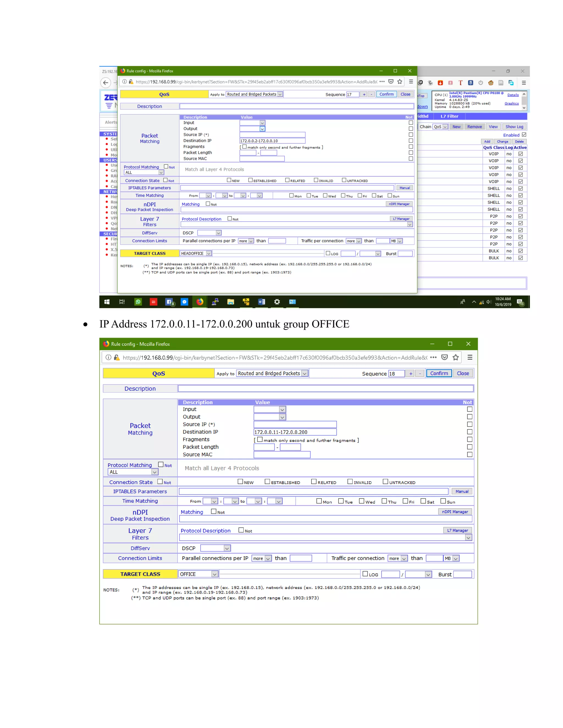Click Close in the lower Rule config window
The width and height of the screenshot is (563, 728).
(463, 373)
